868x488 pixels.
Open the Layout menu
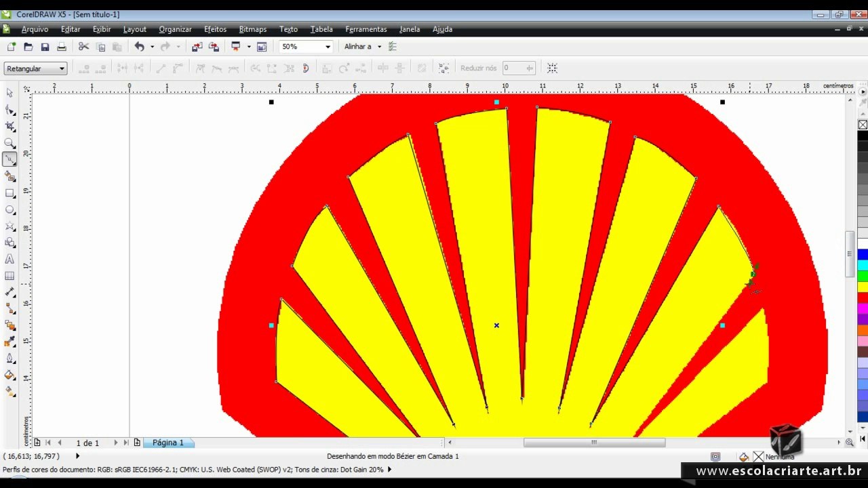click(x=134, y=29)
